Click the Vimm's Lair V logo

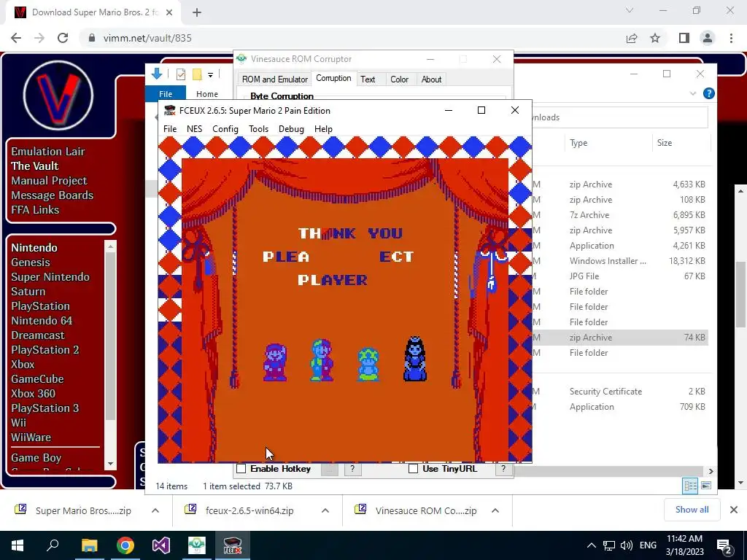tap(58, 96)
